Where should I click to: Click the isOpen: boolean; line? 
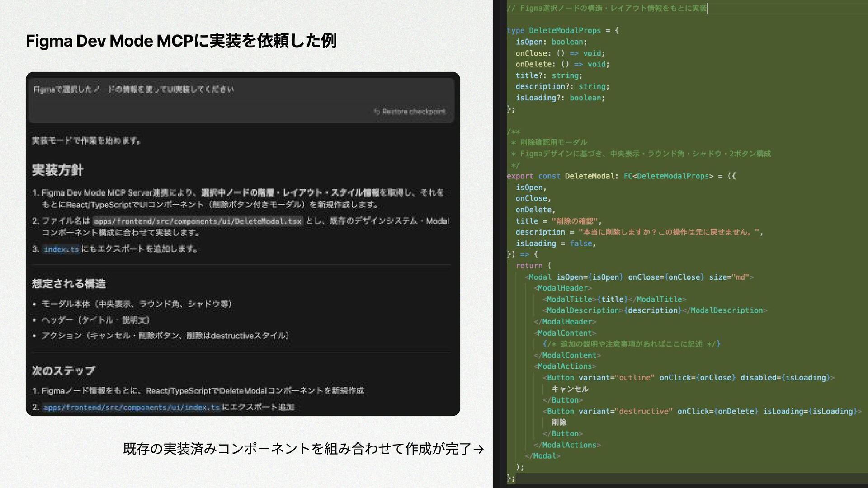tap(551, 42)
